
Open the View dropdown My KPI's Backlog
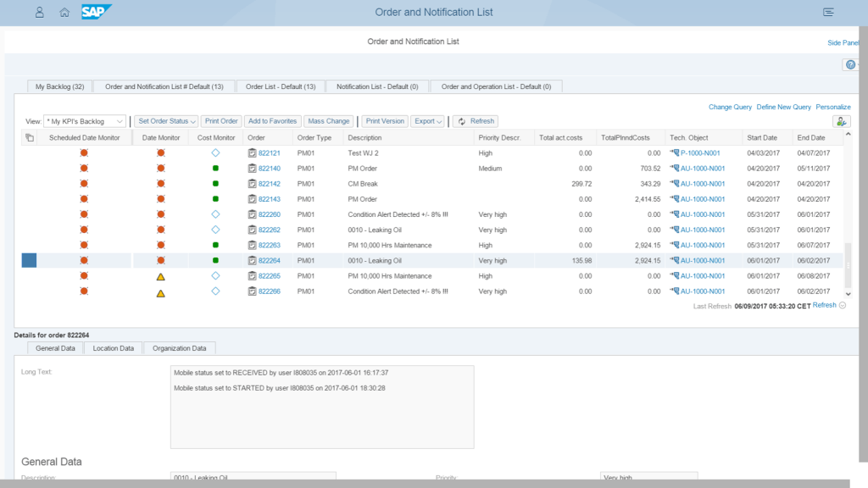point(85,121)
